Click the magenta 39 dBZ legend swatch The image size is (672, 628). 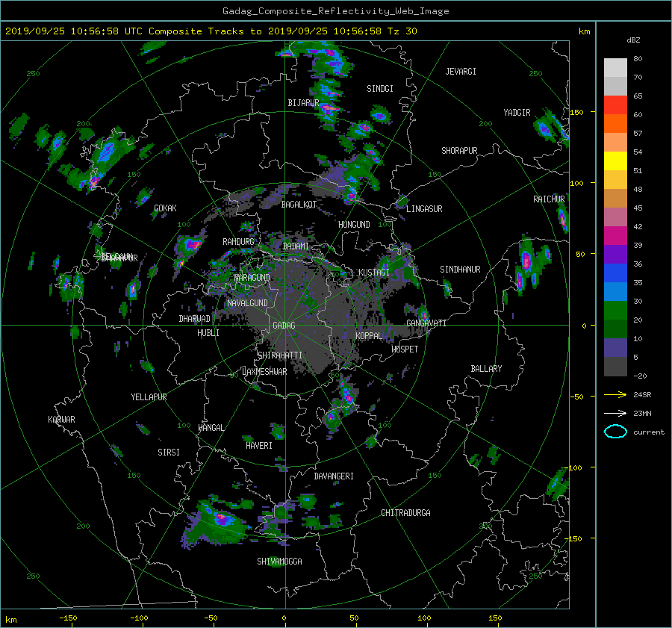click(x=615, y=236)
